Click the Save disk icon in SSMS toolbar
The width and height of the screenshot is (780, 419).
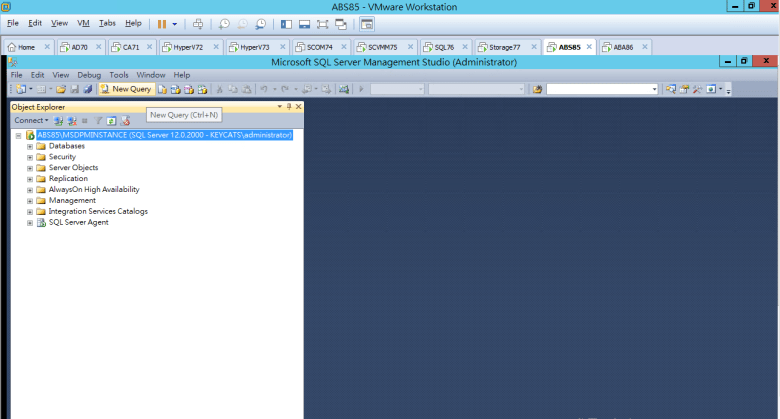[x=74, y=89]
